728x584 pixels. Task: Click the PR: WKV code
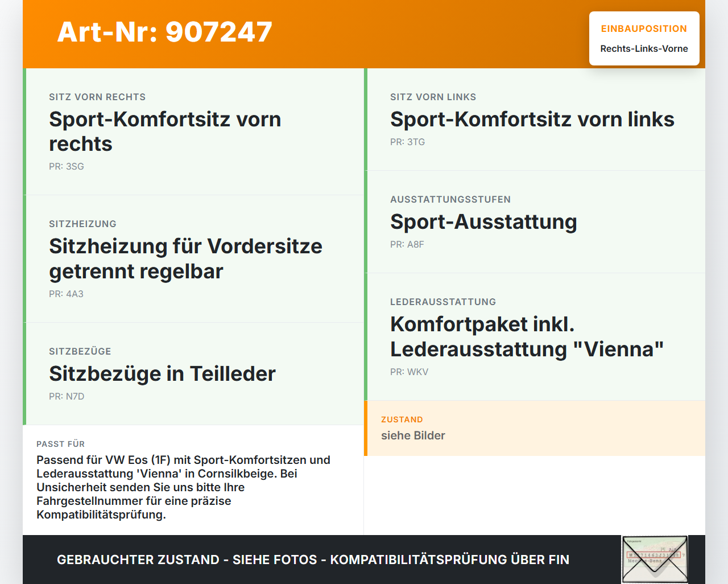tap(409, 372)
